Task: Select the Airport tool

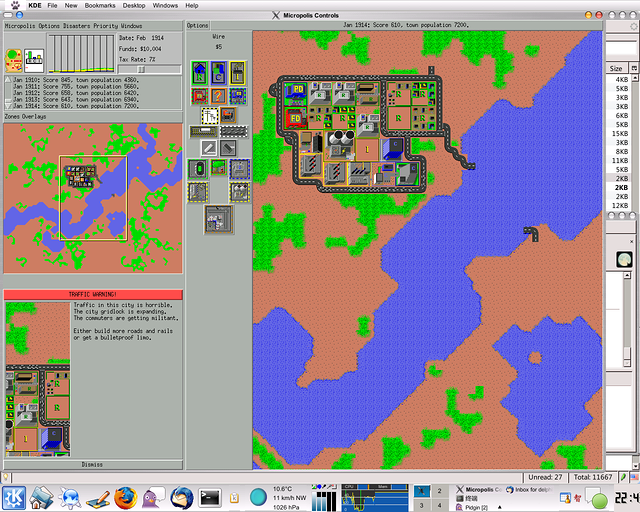Action: point(217,219)
